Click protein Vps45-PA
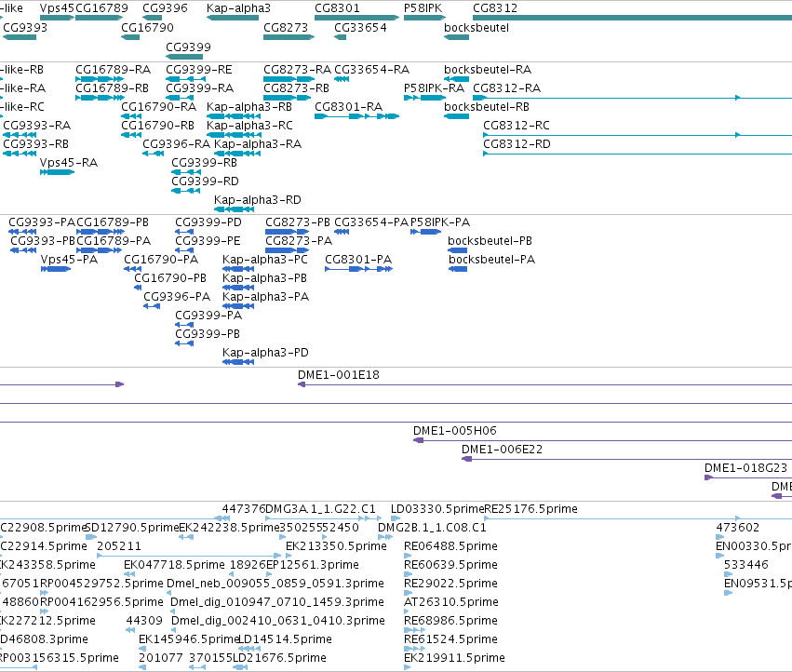 56,269
